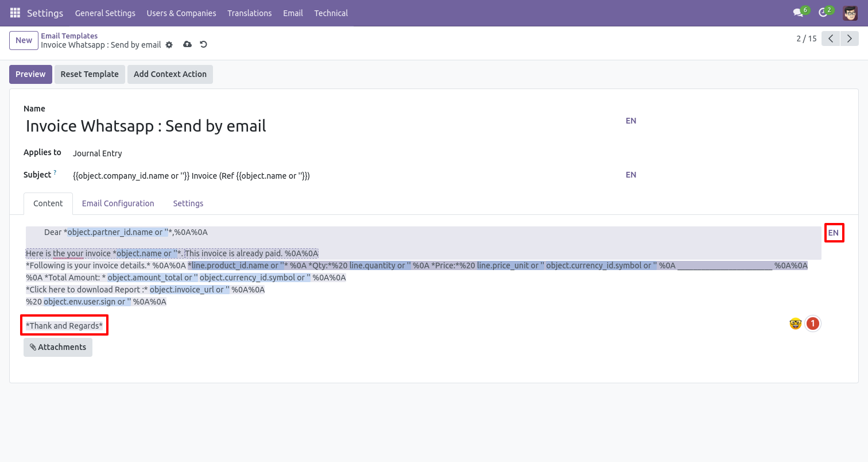868x462 pixels.
Task: Click the New button
Action: [24, 40]
